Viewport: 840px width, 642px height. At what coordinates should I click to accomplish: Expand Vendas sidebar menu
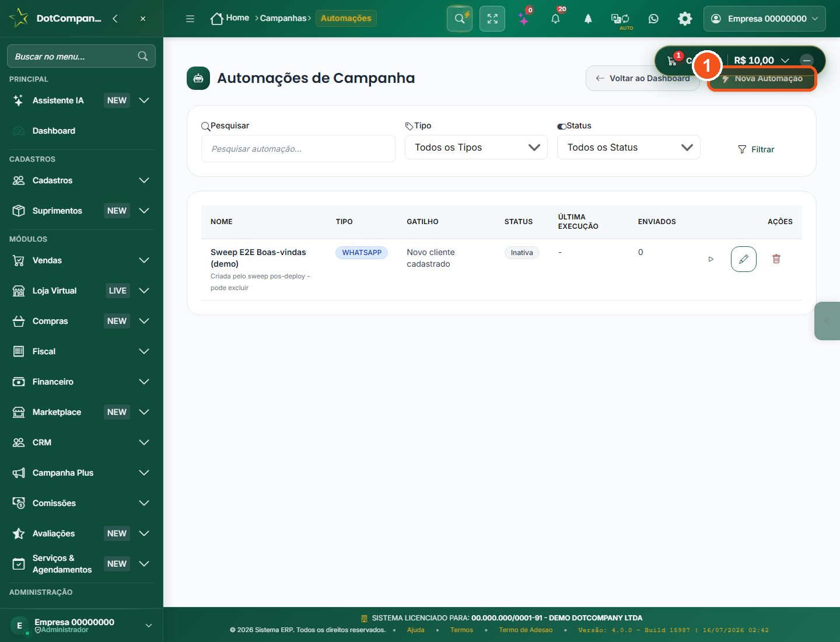tap(82, 260)
